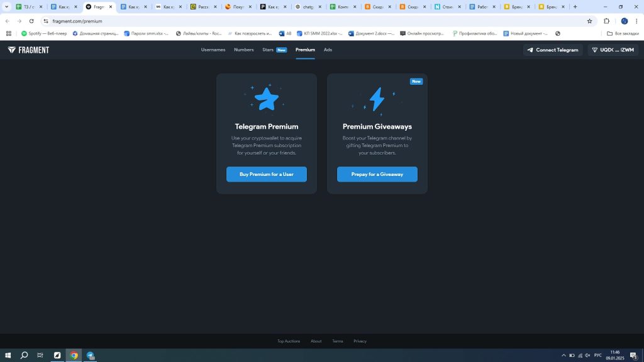The width and height of the screenshot is (644, 362).
Task: Open Windows taskbar search
Action: 25,355
